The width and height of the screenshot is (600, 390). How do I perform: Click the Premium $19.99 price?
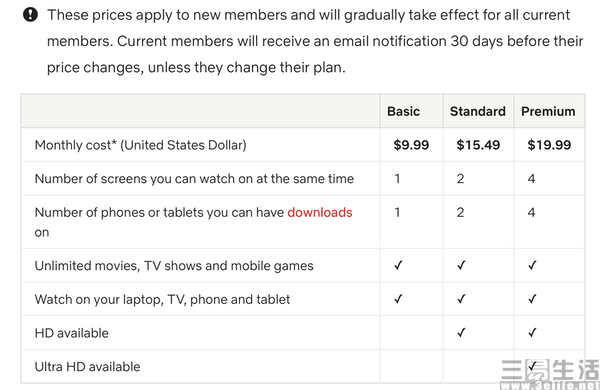tap(549, 145)
